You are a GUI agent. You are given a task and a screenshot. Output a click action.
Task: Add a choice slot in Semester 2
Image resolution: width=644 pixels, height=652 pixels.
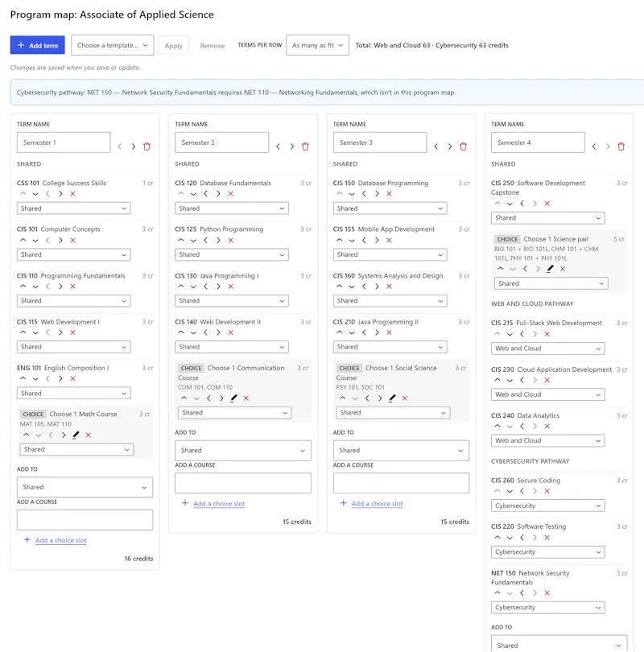click(219, 504)
